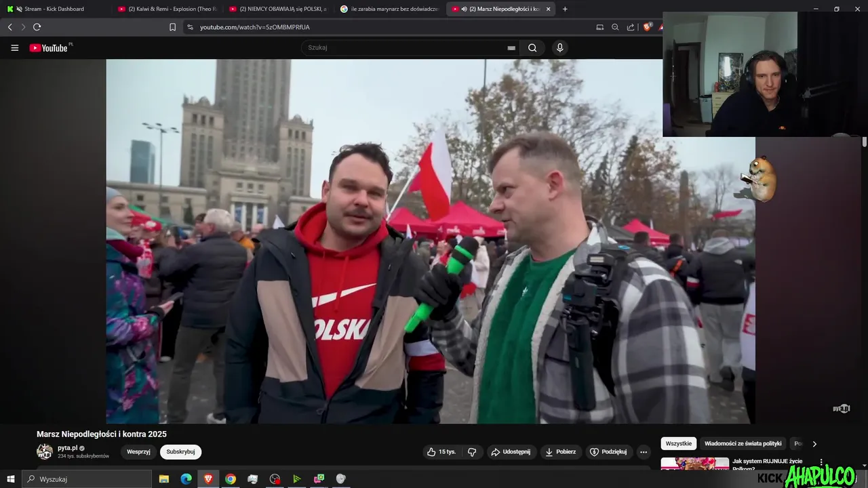Mute the Marsz Niepodległości tab speaker icon
Image resolution: width=868 pixels, height=488 pixels.
463,9
